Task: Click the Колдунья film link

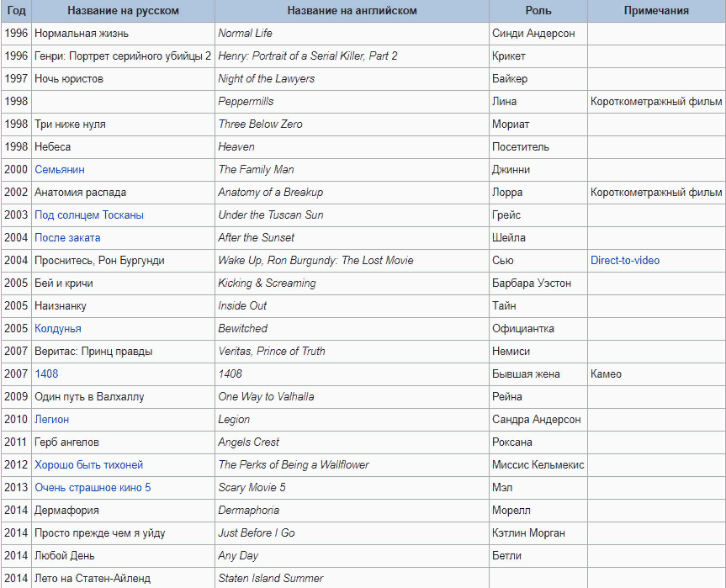Action: [x=58, y=328]
